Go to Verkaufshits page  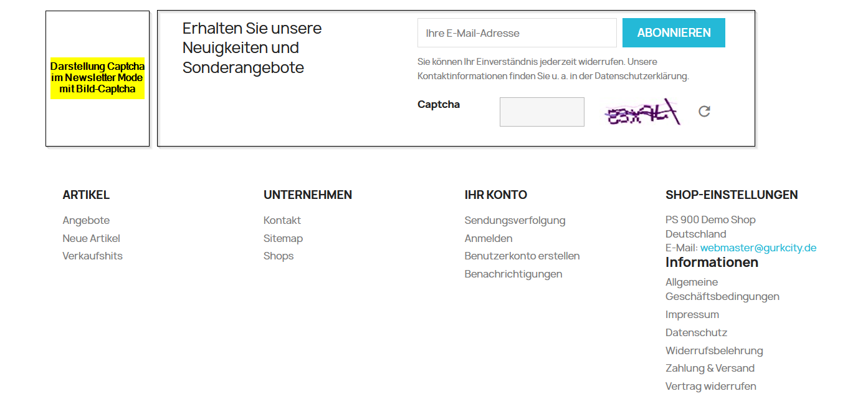(92, 256)
